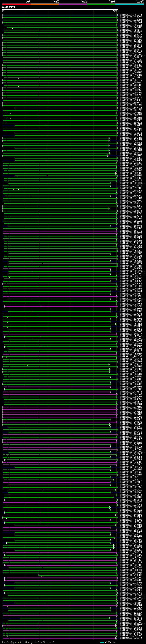The width and height of the screenshot is (146, 644).
Task: Select label UniRef100_C0PA18
Action: [131, 58]
